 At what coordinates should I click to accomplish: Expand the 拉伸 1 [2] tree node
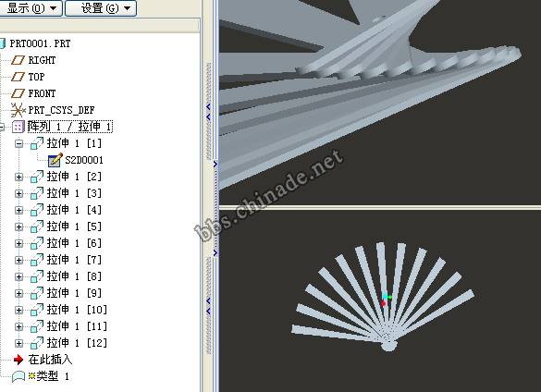pyautogui.click(x=19, y=177)
